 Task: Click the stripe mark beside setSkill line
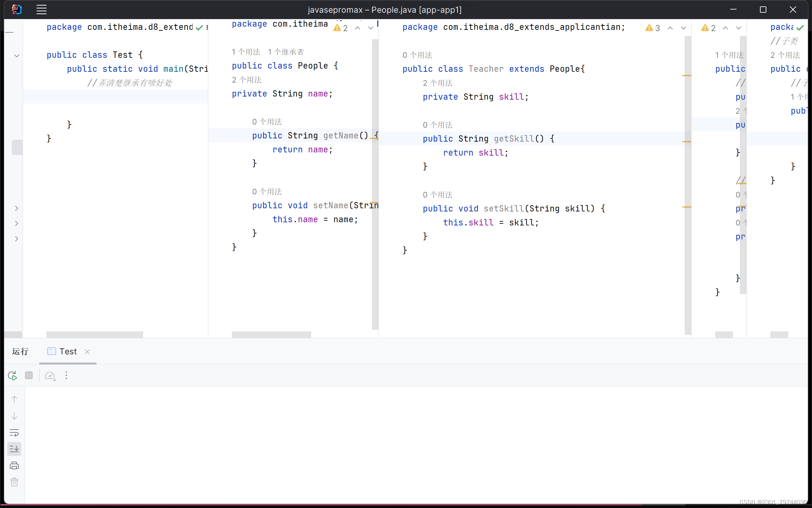(x=686, y=207)
